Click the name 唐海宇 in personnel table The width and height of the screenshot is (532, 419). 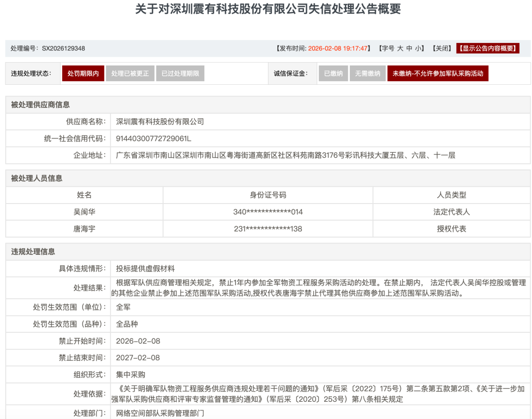[x=84, y=229]
